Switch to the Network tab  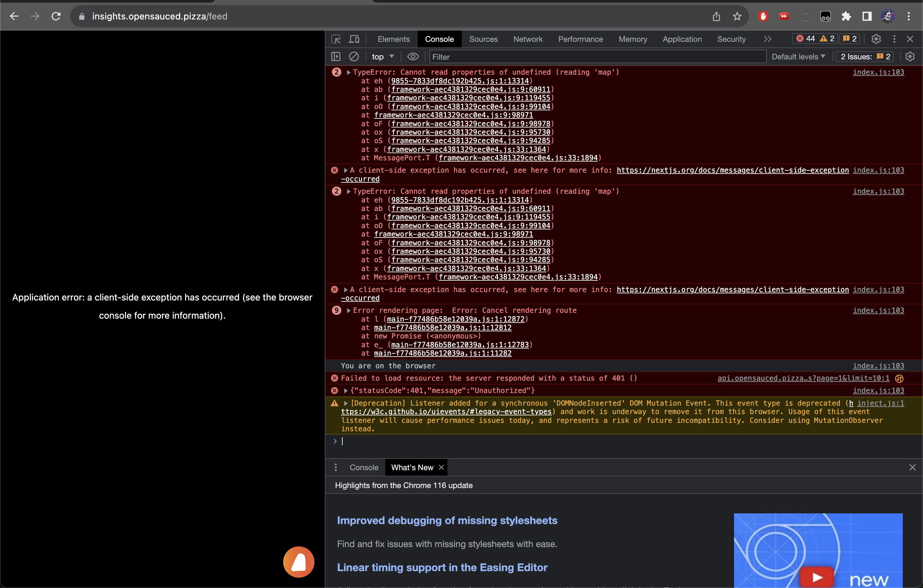click(x=528, y=39)
